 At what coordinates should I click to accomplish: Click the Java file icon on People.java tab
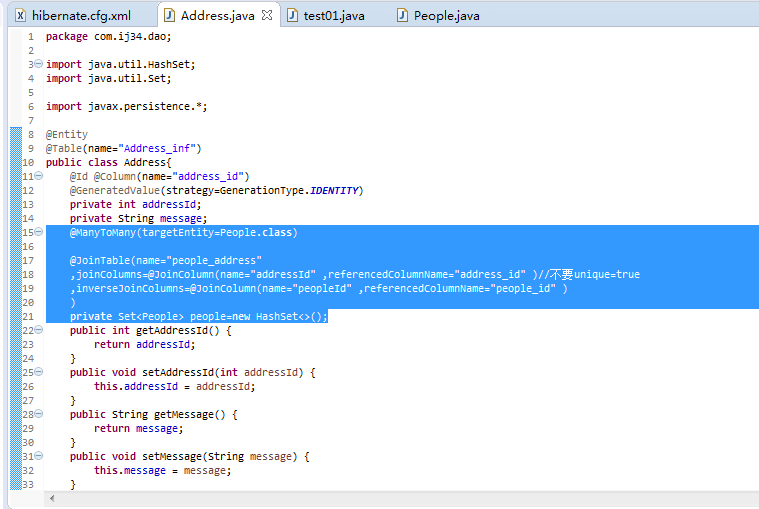click(x=402, y=15)
